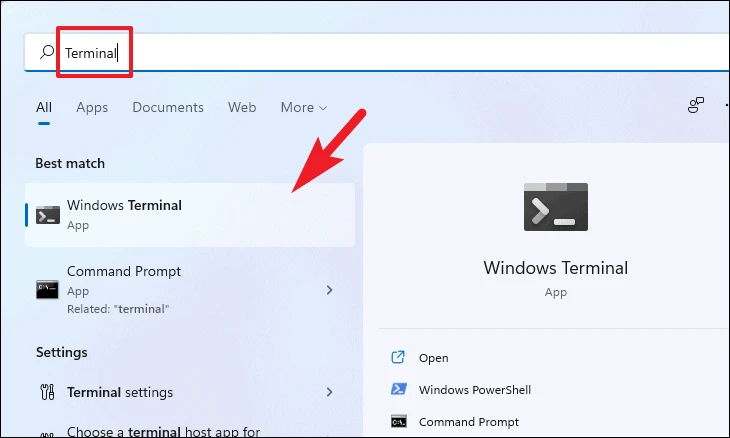The image size is (730, 438).
Task: Expand the Command Prompt result chevron
Action: [x=329, y=290]
